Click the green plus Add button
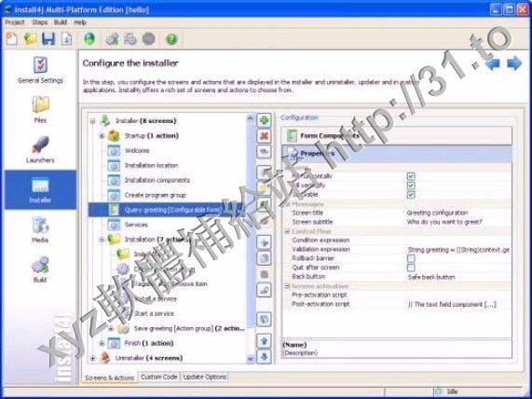 [x=264, y=120]
